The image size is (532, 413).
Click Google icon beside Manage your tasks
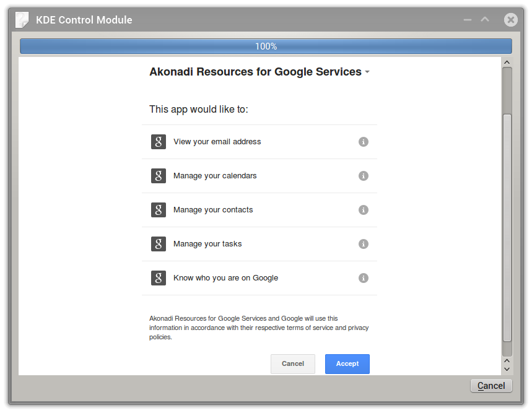[159, 244]
